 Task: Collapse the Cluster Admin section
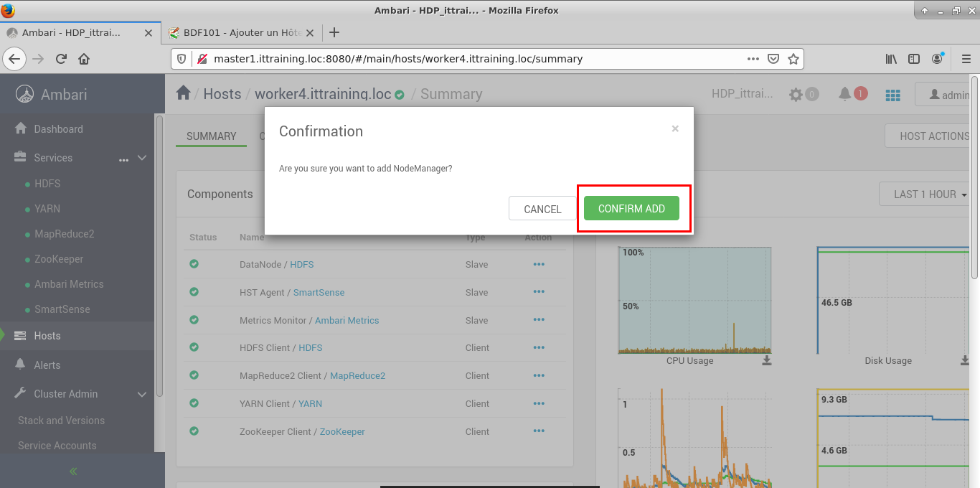142,394
